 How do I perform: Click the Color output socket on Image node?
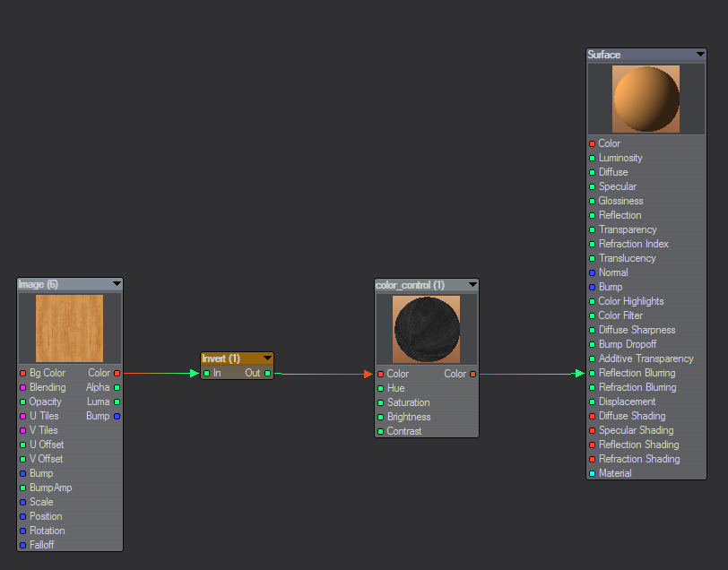click(117, 373)
